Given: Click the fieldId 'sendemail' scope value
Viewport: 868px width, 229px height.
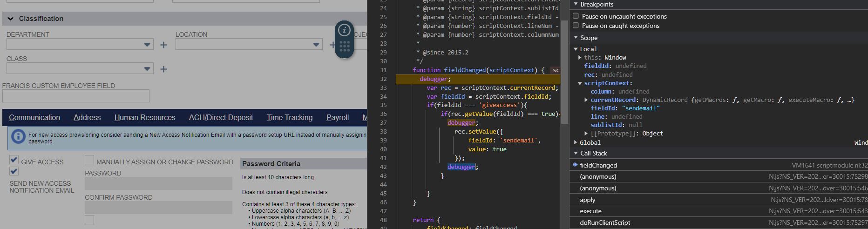Looking at the screenshot, I should [641, 108].
